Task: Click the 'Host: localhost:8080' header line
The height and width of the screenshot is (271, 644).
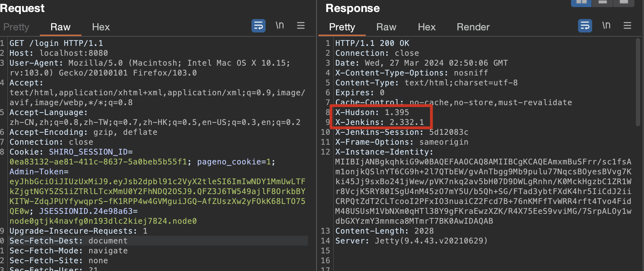Action: [x=59, y=53]
